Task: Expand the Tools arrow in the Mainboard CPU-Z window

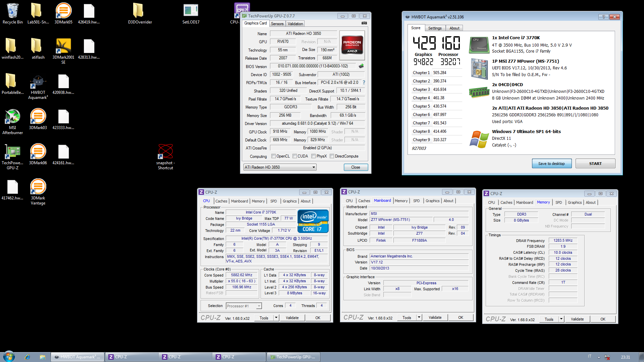Action: pyautogui.click(x=419, y=317)
